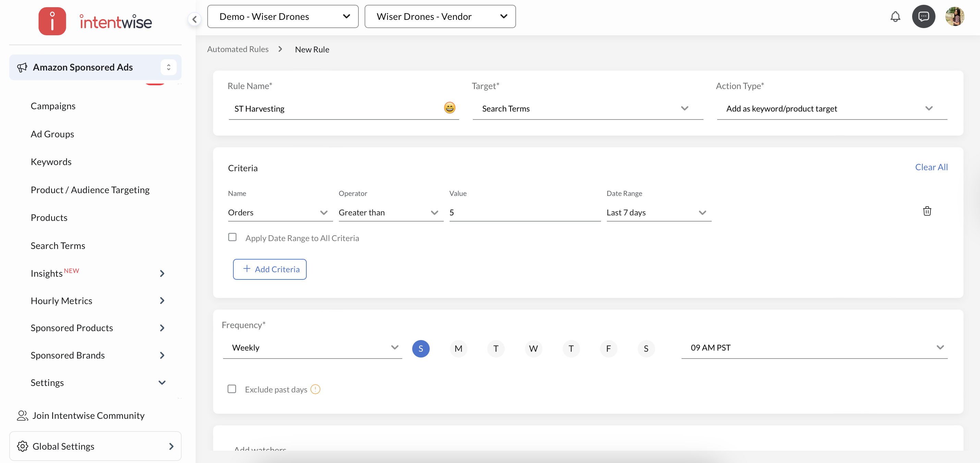The image size is (980, 463).
Task: Delete the Orders criteria with the trash icon
Action: [x=927, y=211]
